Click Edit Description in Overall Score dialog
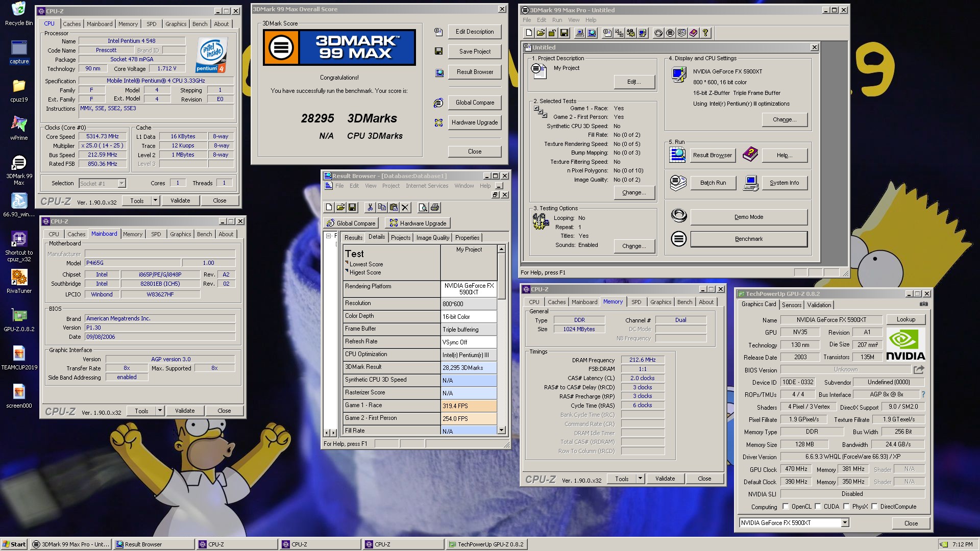Image resolution: width=980 pixels, height=551 pixels. click(x=475, y=32)
